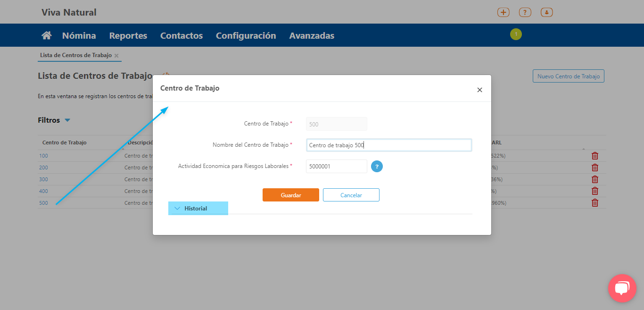Screen dimensions: 644x310
Task: Click the Guardar button
Action: click(291, 195)
